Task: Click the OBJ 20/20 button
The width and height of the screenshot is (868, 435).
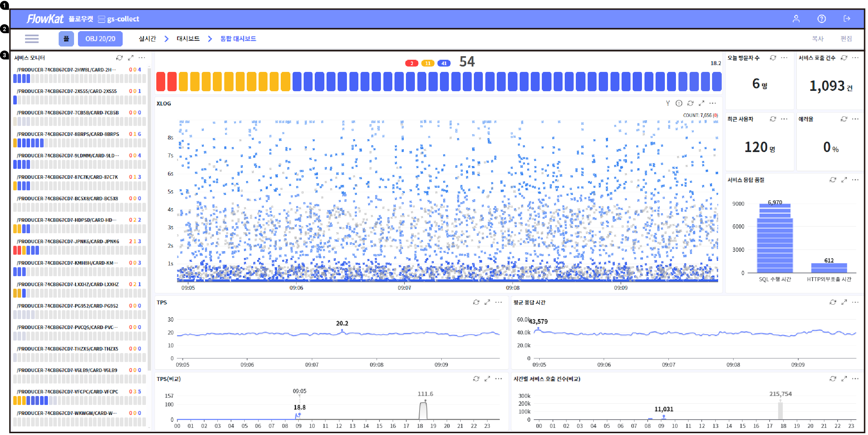Action: coord(100,39)
